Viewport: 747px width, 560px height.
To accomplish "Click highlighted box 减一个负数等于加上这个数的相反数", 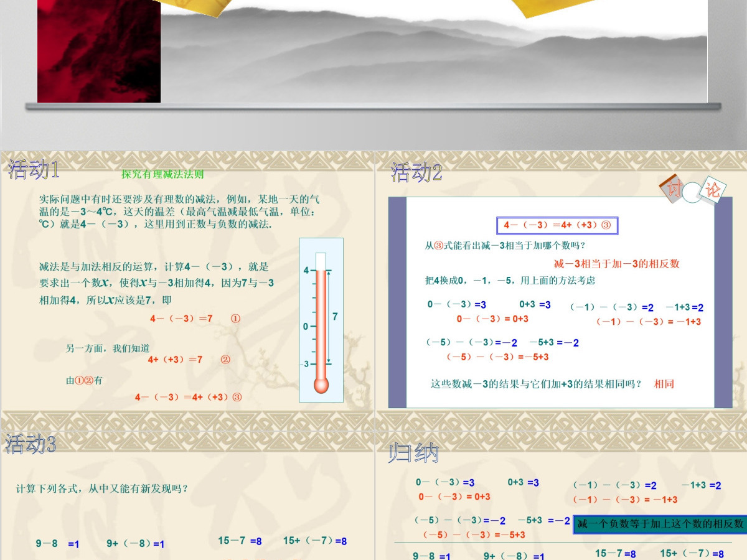I will [660, 524].
